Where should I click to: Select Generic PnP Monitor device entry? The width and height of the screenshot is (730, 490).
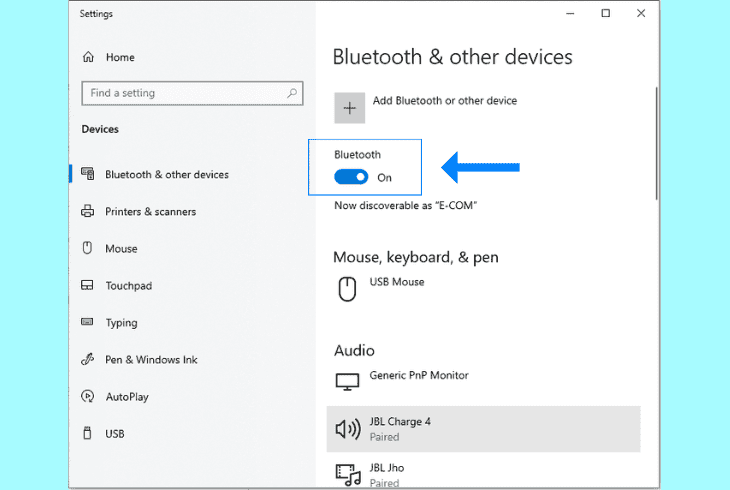pyautogui.click(x=483, y=382)
